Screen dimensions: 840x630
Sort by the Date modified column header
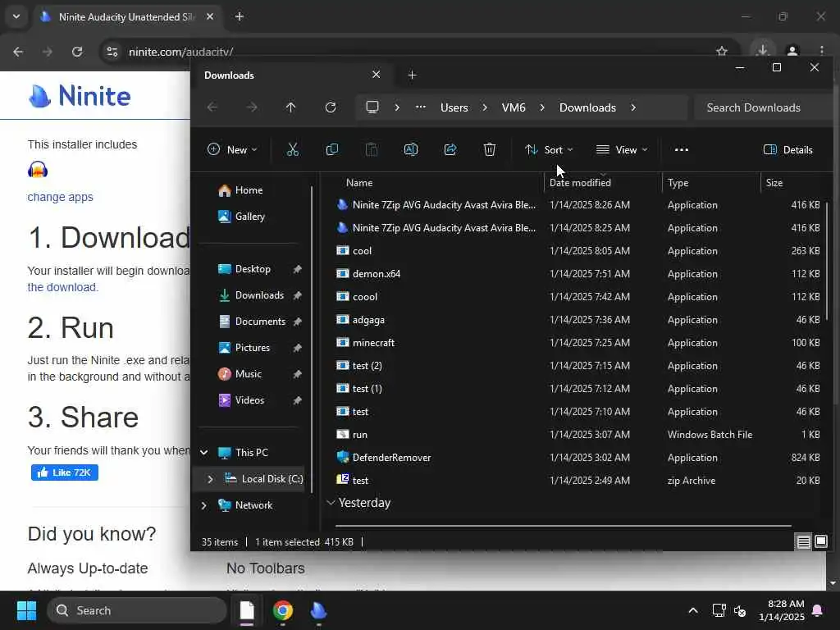pos(603,183)
